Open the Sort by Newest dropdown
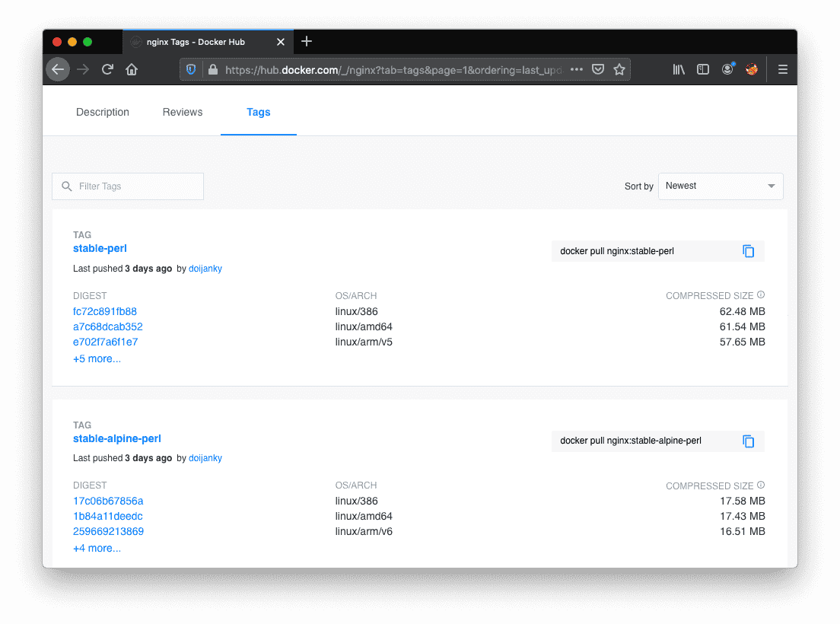This screenshot has height=624, width=840. (x=721, y=186)
